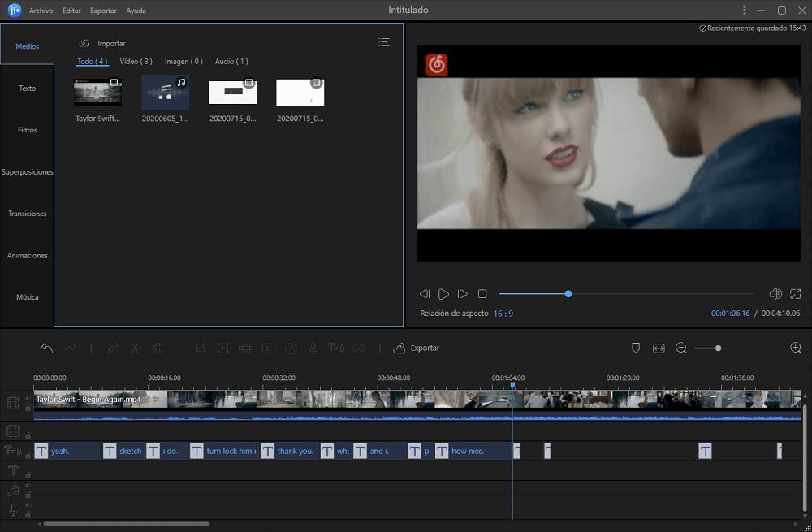Open the Archivo menu

pos(41,11)
